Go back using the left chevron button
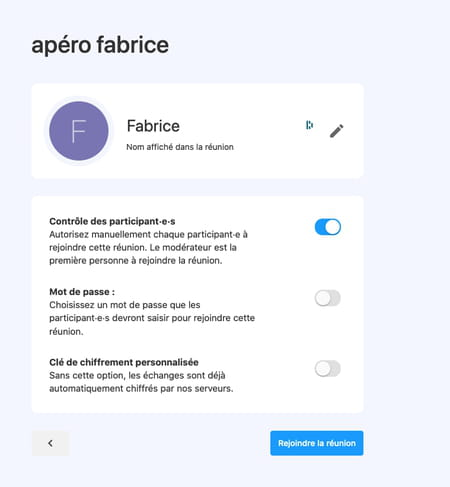The image size is (450, 487). click(50, 443)
